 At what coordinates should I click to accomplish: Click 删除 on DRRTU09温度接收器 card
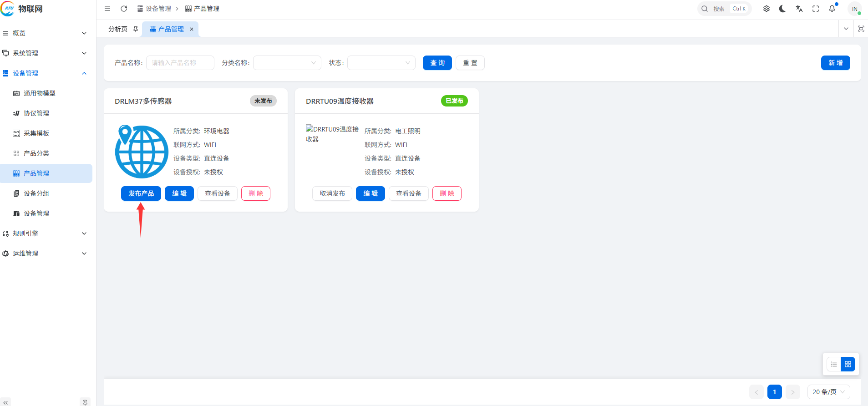coord(447,193)
